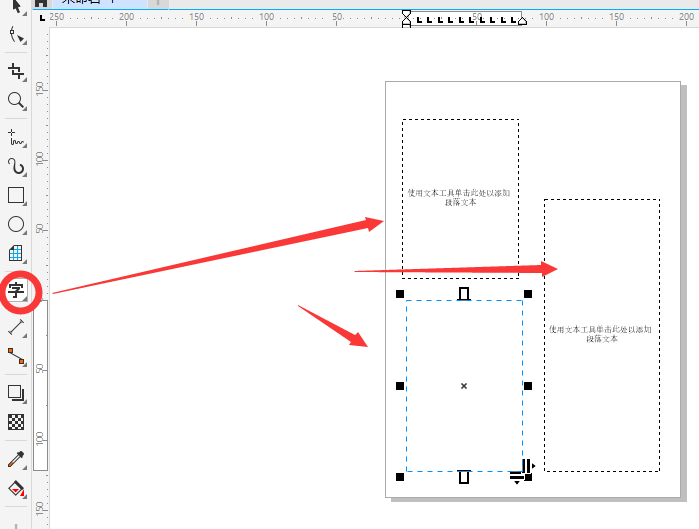Image resolution: width=699 pixels, height=529 pixels.
Task: Choose the Table grid tool
Action: [x=16, y=253]
